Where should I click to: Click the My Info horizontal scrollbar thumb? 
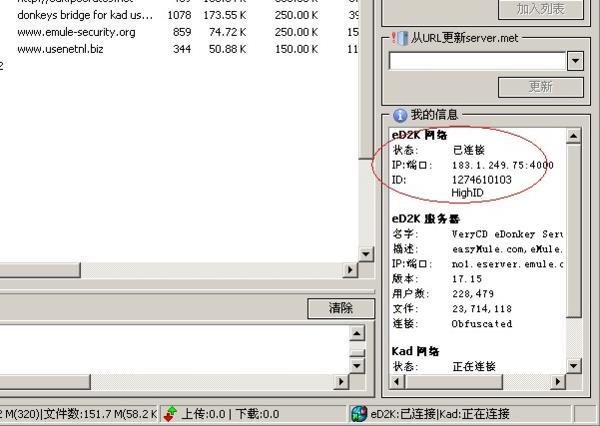[x=454, y=381]
